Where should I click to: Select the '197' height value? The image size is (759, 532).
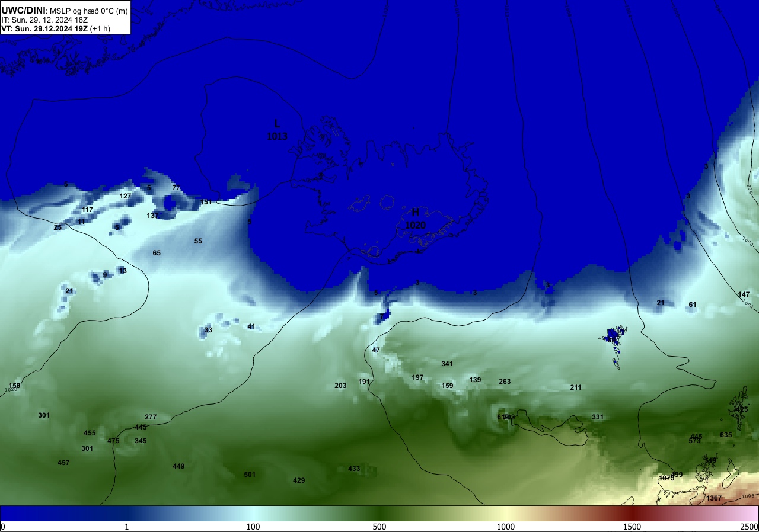pyautogui.click(x=417, y=377)
